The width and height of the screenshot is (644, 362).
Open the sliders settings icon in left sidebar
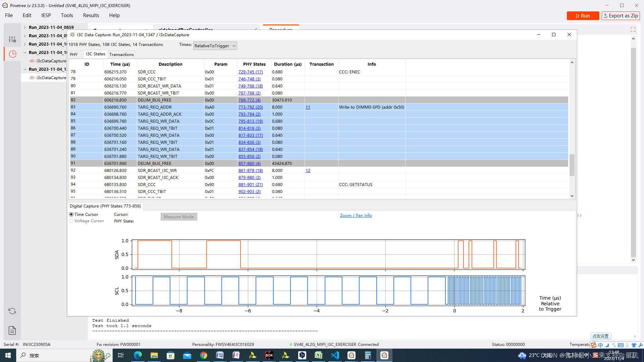(12, 39)
